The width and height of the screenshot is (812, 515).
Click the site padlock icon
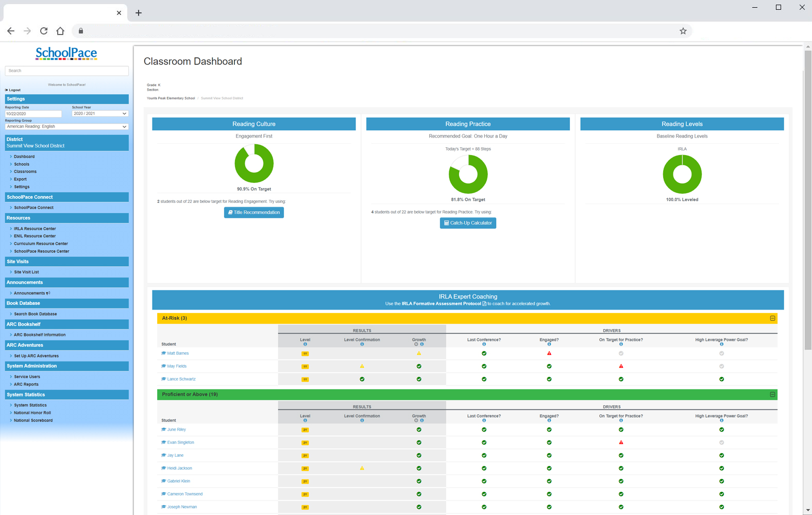(81, 31)
